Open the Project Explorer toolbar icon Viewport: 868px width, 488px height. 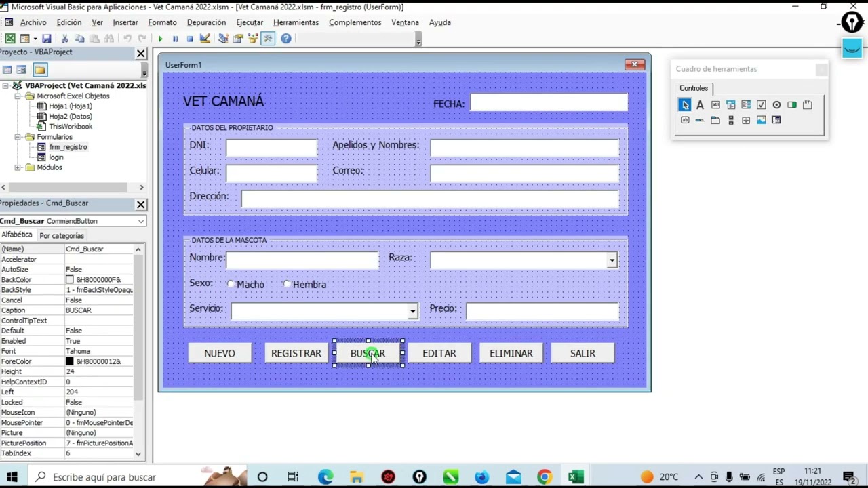[223, 39]
